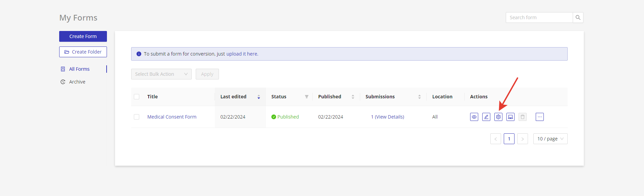Screen dimensions: 644x196
Task: Click the Status column filter icon
Action: click(306, 97)
